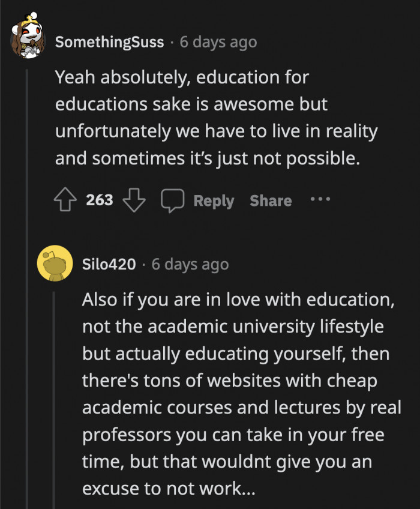420x509 pixels.
Task: Share SomethingSuss's comment
Action: tap(271, 200)
